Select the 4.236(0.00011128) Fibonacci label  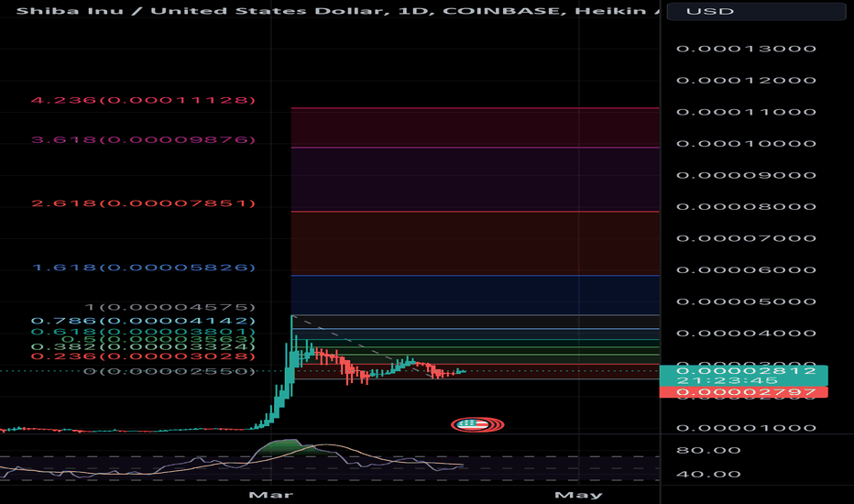coord(143,100)
